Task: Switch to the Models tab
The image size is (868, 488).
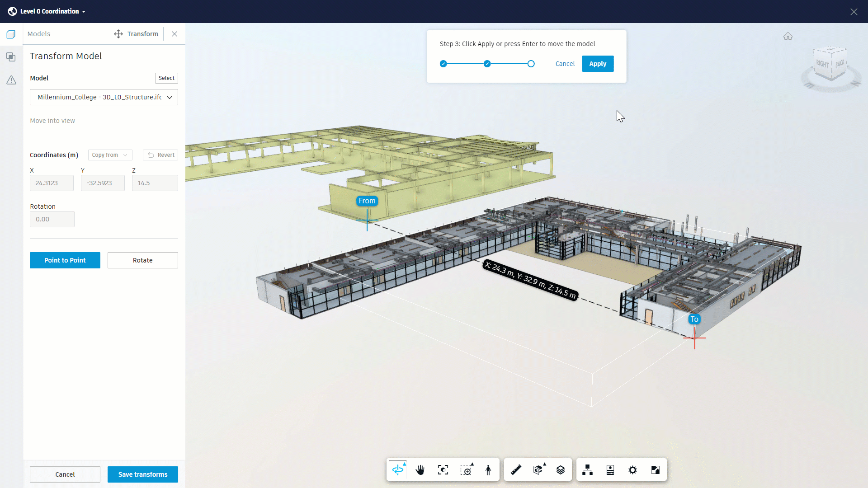Action: [x=39, y=34]
